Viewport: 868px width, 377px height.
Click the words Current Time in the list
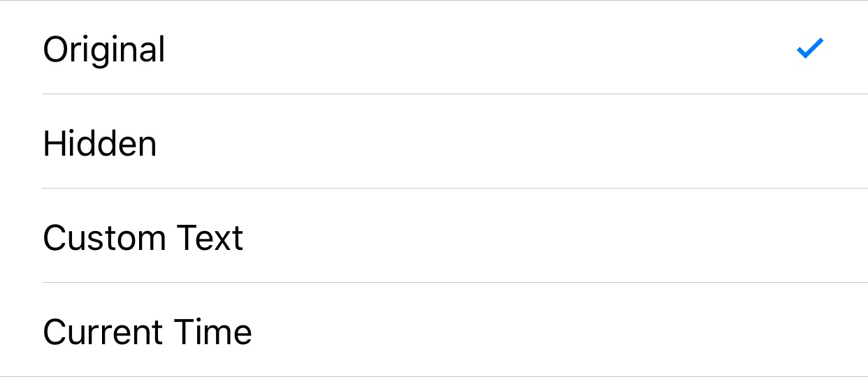point(147,332)
